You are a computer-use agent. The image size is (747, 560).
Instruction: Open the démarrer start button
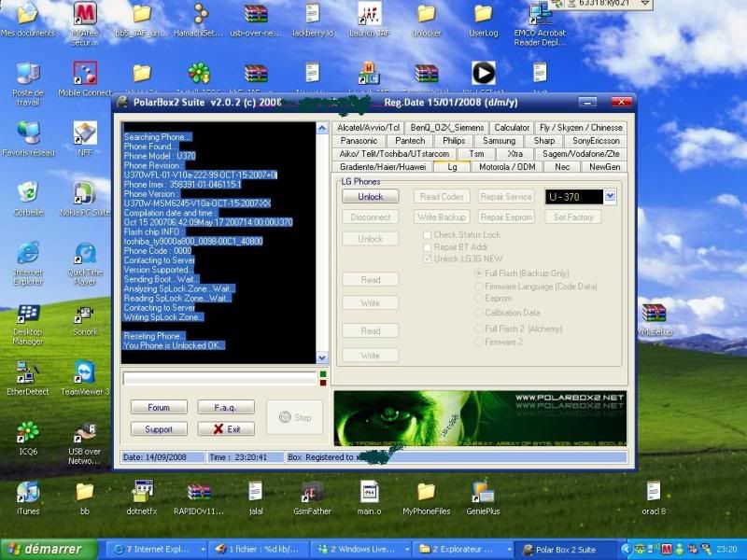[49, 550]
